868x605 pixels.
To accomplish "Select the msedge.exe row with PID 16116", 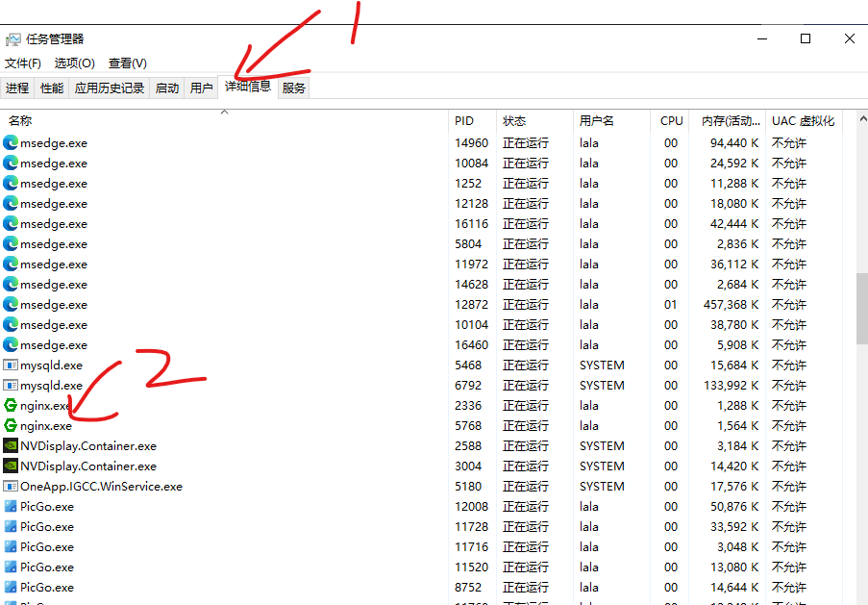I will (x=421, y=224).
